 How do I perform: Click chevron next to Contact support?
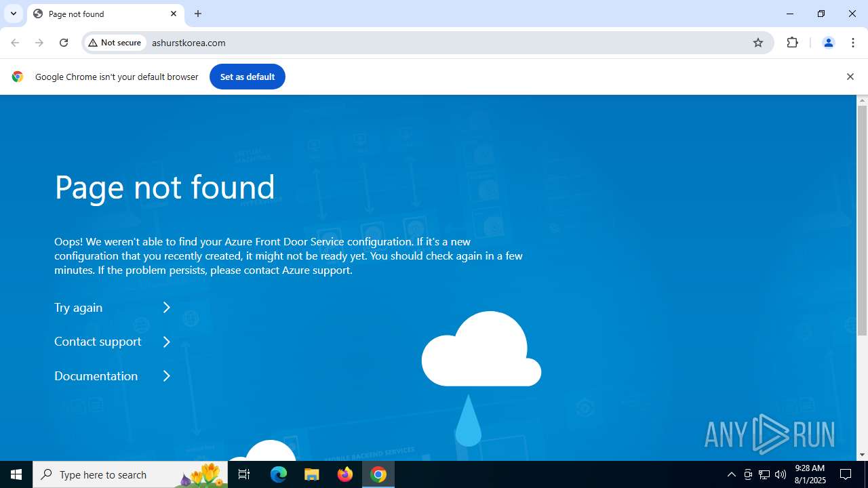tap(167, 342)
